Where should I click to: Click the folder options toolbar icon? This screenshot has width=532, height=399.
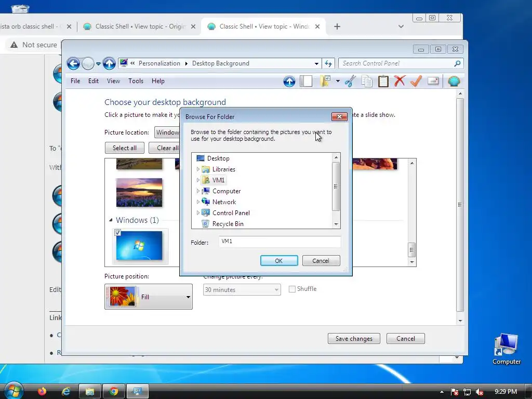(x=325, y=81)
